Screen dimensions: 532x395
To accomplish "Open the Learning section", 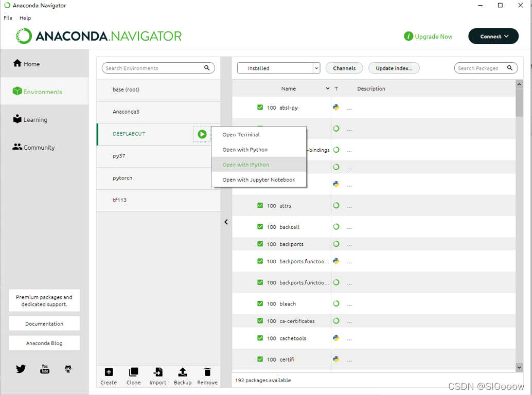I will [30, 119].
